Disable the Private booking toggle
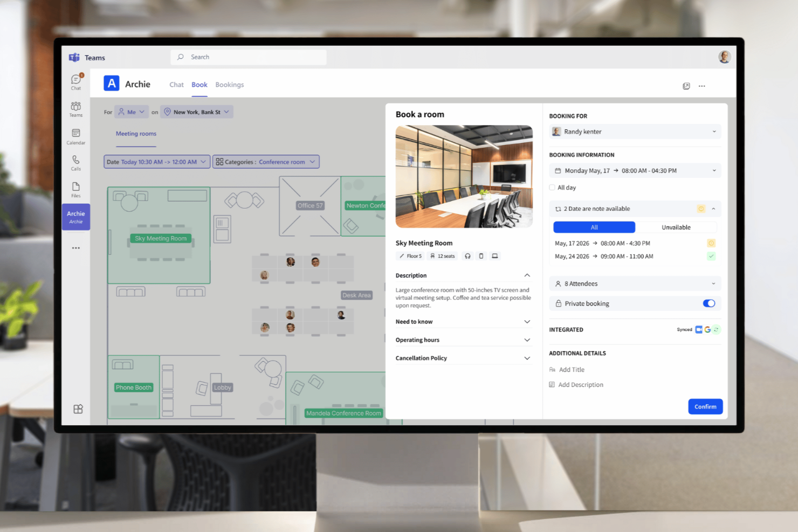The image size is (798, 532). click(708, 303)
